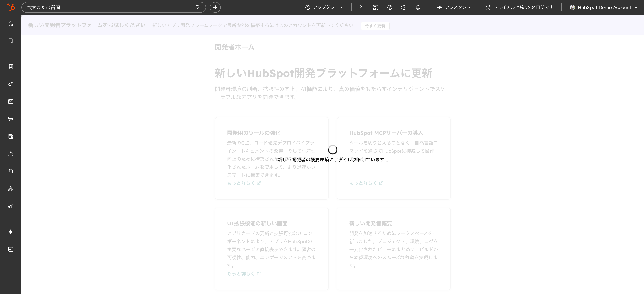Screen dimensions: 644x294
Task: Open CRM contacts sidebar icon
Action: click(11, 67)
